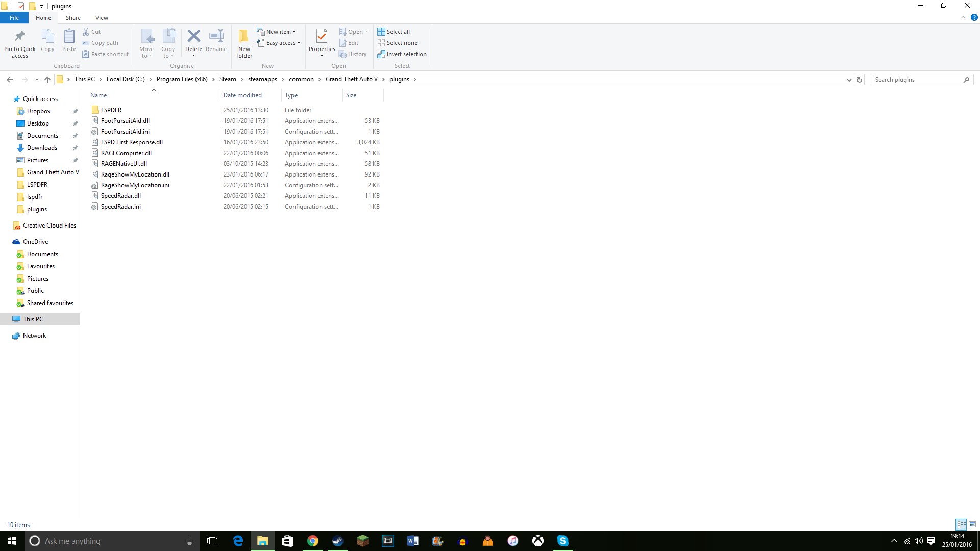Click Invert selection in ribbon
The width and height of the screenshot is (980, 551).
[402, 54]
